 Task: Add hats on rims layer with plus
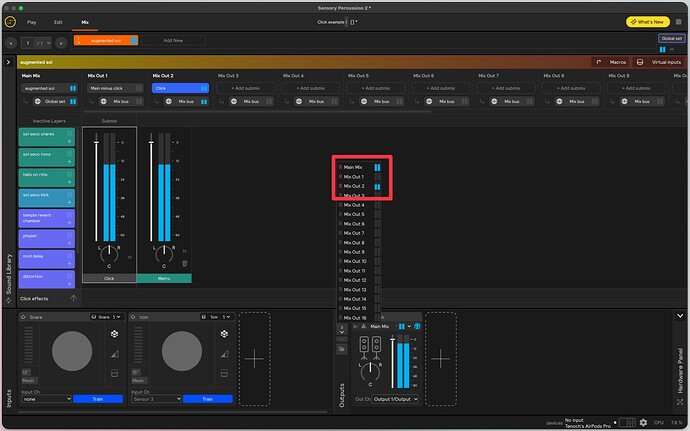pyautogui.click(x=70, y=182)
